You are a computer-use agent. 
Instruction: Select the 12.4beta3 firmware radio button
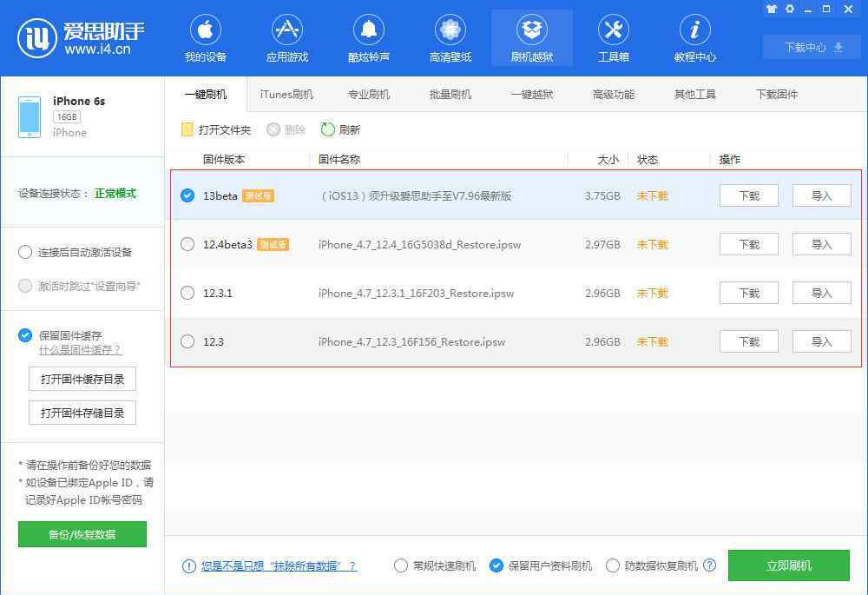click(x=187, y=244)
